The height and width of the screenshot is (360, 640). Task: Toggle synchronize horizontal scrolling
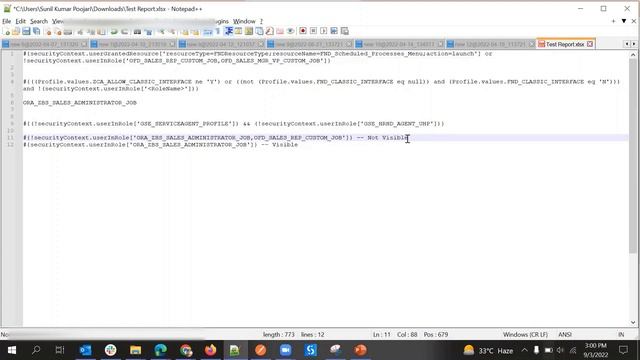[x=195, y=31]
